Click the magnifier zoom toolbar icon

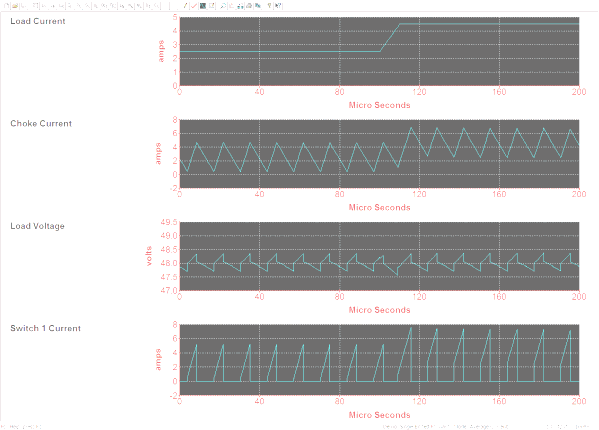(x=223, y=6)
